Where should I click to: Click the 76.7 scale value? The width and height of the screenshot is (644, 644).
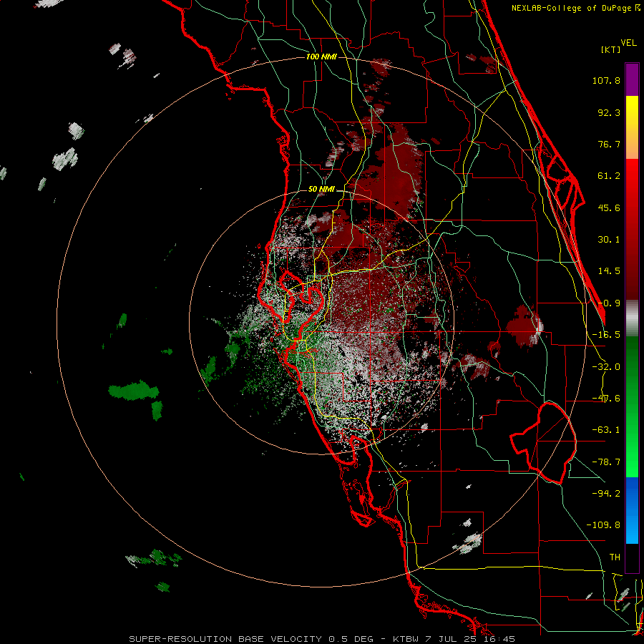(x=609, y=144)
